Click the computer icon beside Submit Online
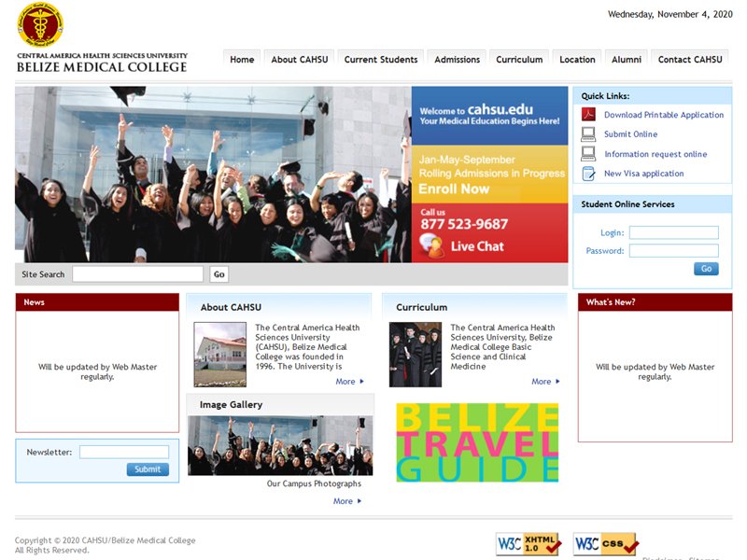This screenshot has height=560, width=747. [x=588, y=134]
